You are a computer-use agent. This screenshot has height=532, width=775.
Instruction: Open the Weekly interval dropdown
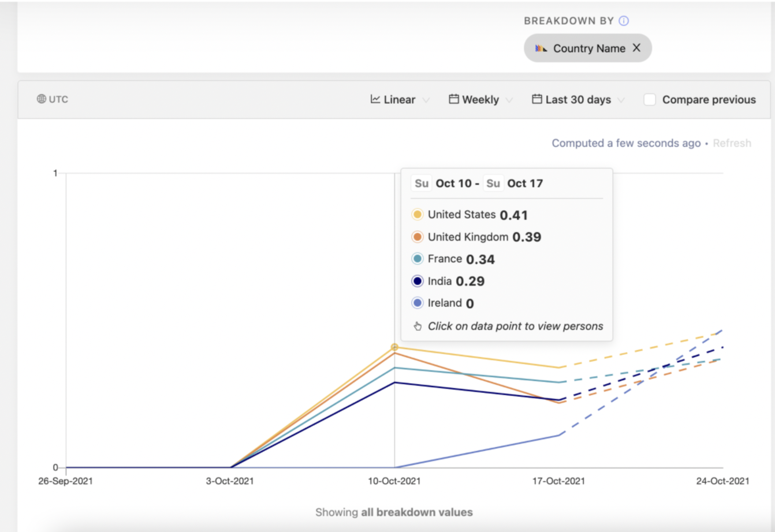point(480,99)
